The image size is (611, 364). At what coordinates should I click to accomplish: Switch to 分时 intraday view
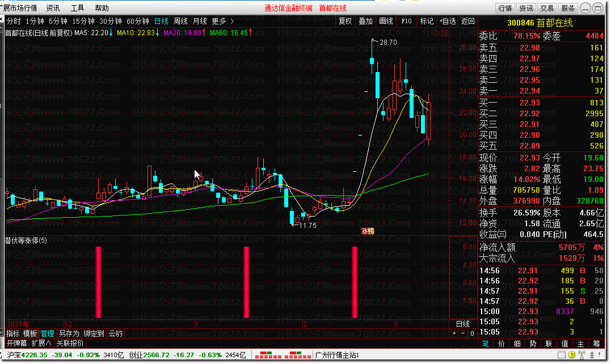click(x=14, y=22)
